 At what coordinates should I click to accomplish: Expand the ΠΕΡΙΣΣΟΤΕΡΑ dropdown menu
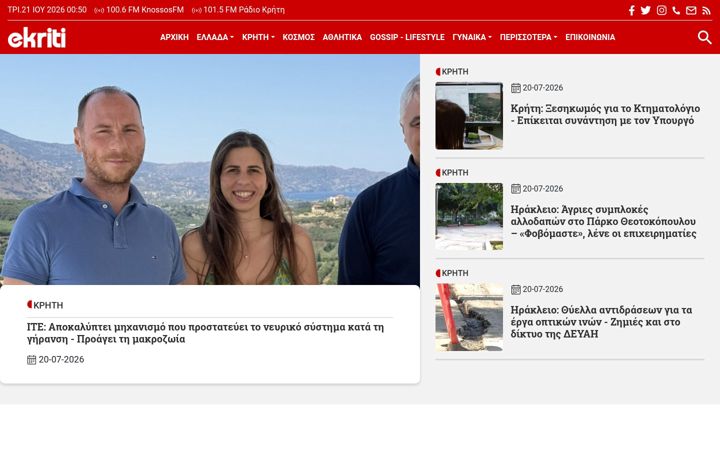529,37
